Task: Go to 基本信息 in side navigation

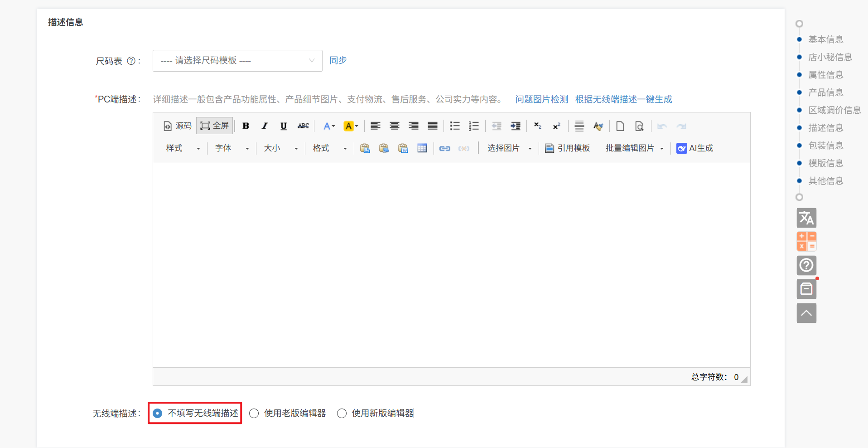Action: click(x=825, y=39)
